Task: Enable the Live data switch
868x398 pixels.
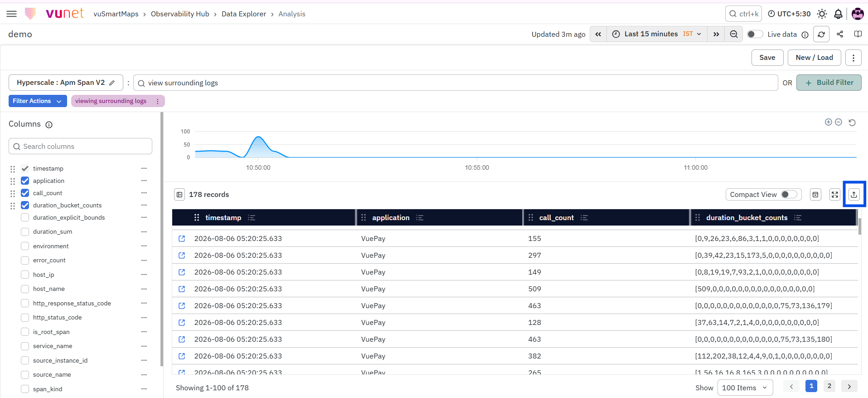Action: point(755,34)
